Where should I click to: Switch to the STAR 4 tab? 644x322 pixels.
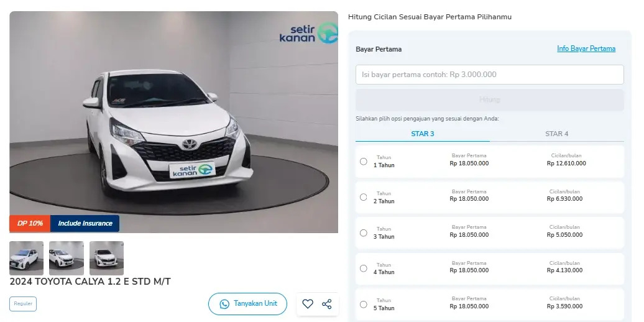pos(557,134)
